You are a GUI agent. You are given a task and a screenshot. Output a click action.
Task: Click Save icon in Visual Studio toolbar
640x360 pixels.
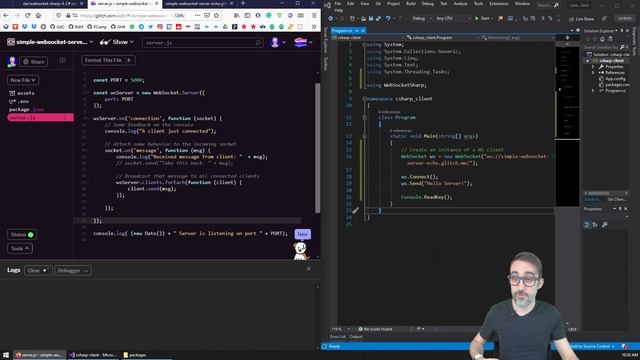point(371,18)
